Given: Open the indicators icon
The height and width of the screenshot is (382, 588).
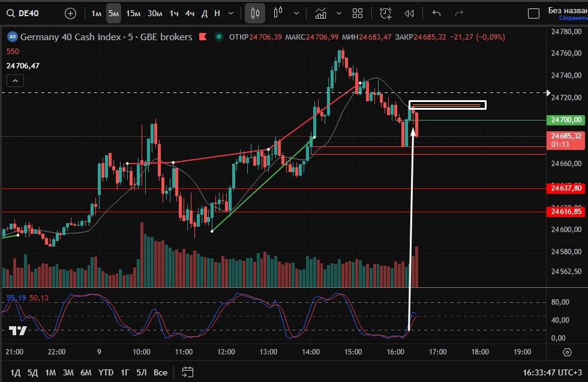Looking at the screenshot, I should click(x=321, y=13).
